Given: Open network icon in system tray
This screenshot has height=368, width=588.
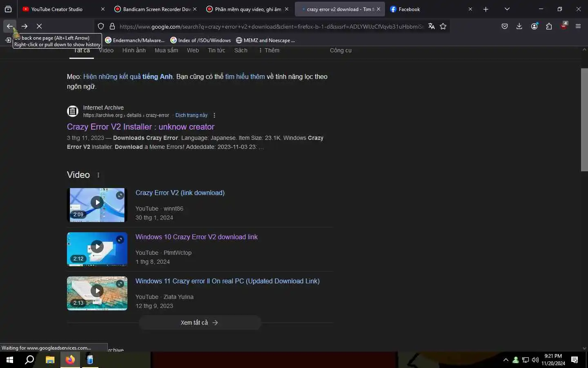Looking at the screenshot, I should [526, 360].
